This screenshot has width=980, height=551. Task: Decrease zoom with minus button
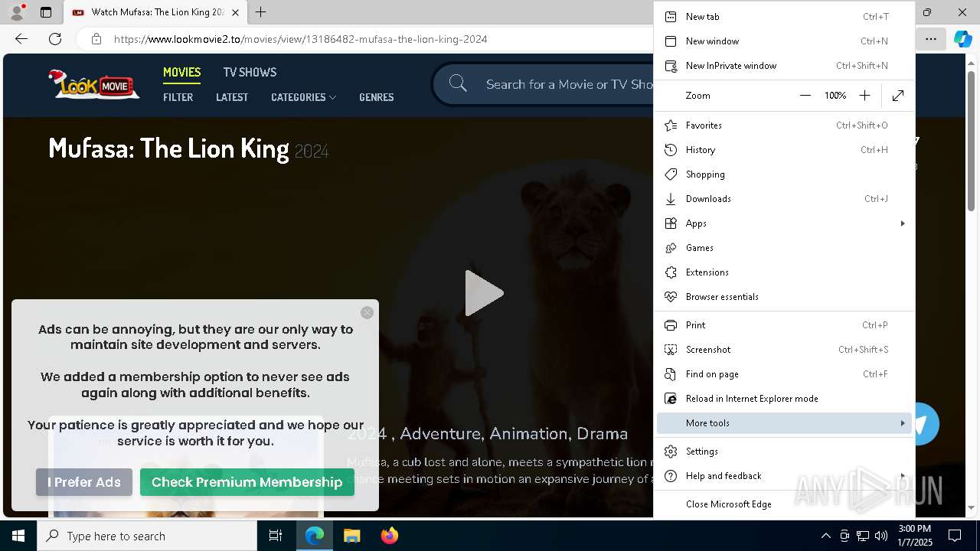[805, 96]
